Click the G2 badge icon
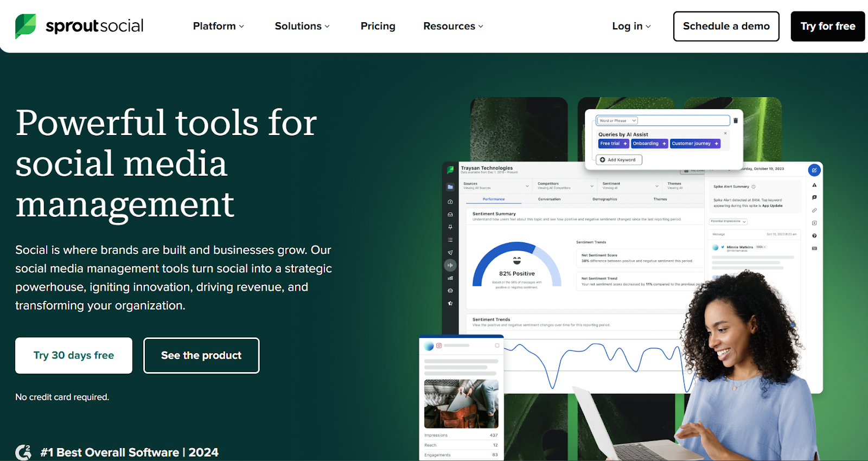 [23, 452]
